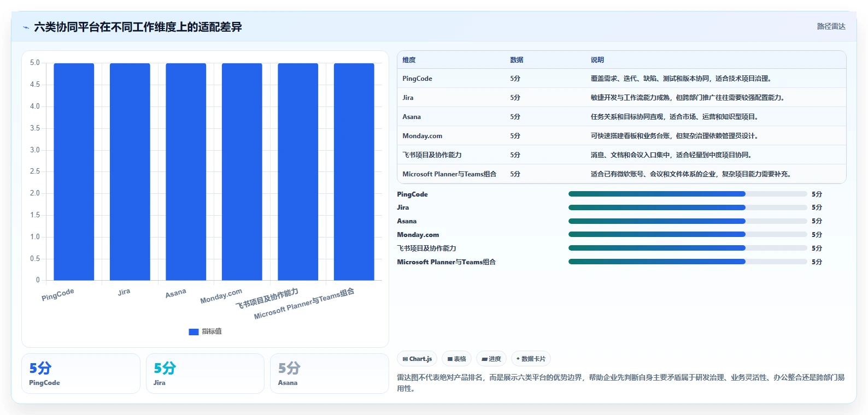The height and width of the screenshot is (415, 868).
Task: Click the 维度 column header
Action: (x=409, y=60)
